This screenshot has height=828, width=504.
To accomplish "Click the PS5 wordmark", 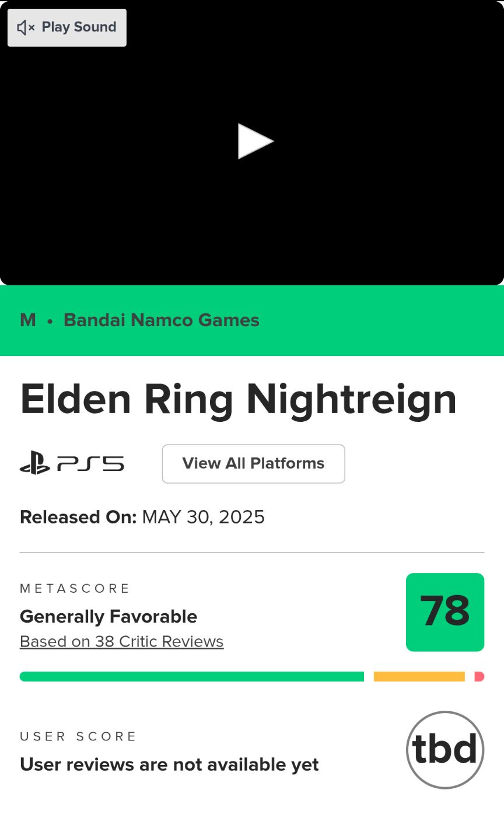I will coord(91,464).
